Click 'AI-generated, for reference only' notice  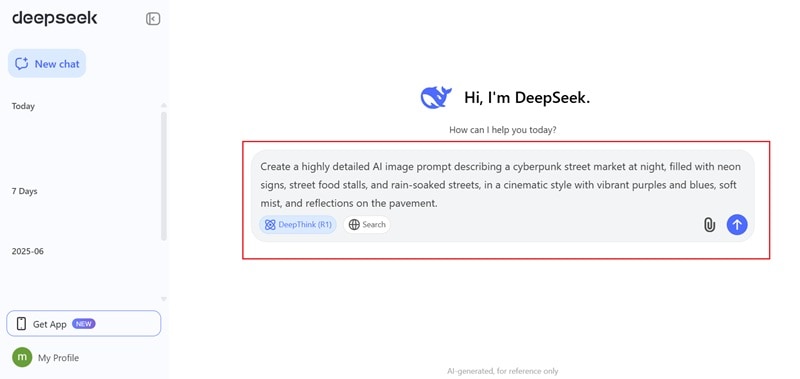click(x=503, y=371)
